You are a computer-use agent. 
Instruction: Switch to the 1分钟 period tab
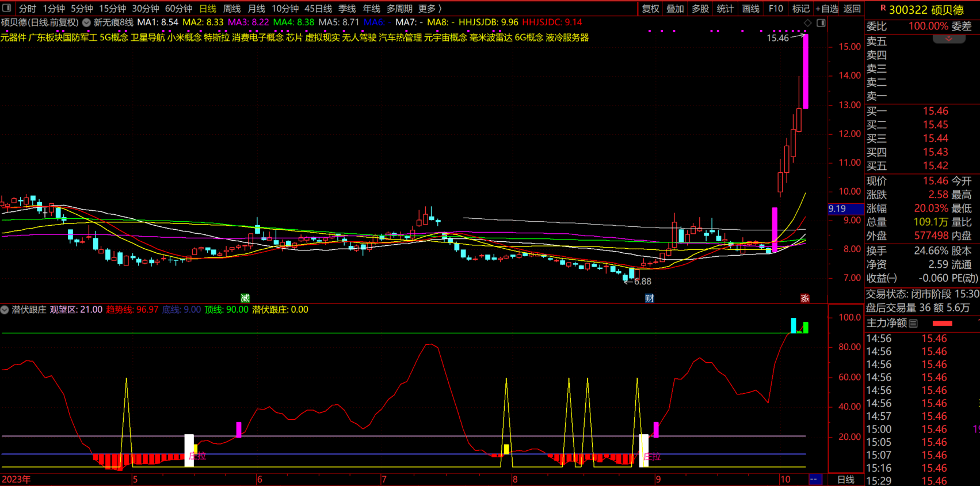click(x=54, y=9)
